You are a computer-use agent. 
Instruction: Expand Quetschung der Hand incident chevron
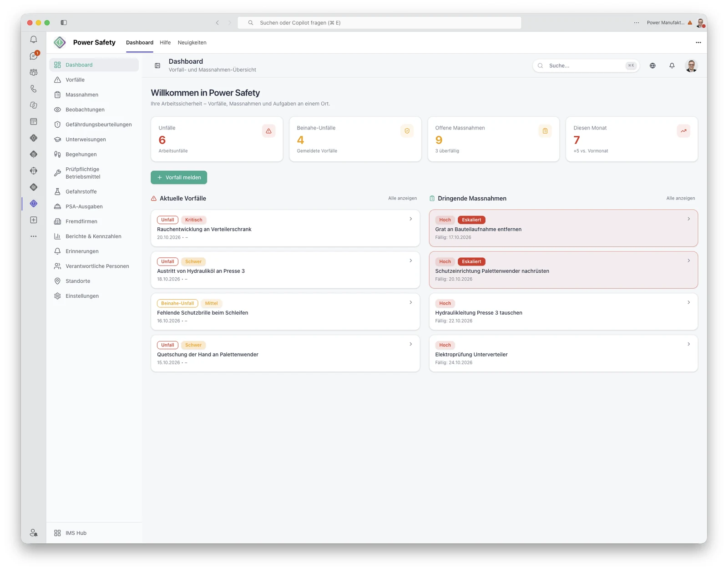click(x=411, y=344)
